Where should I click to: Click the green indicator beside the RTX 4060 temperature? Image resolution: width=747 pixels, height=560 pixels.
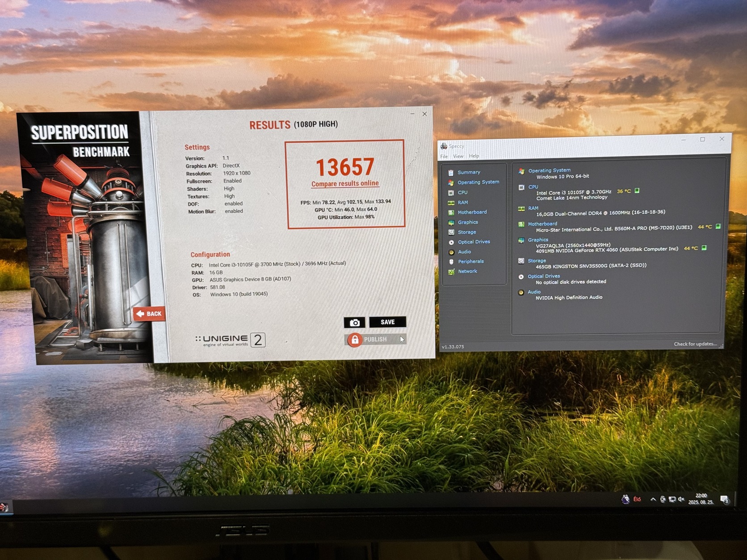(704, 248)
